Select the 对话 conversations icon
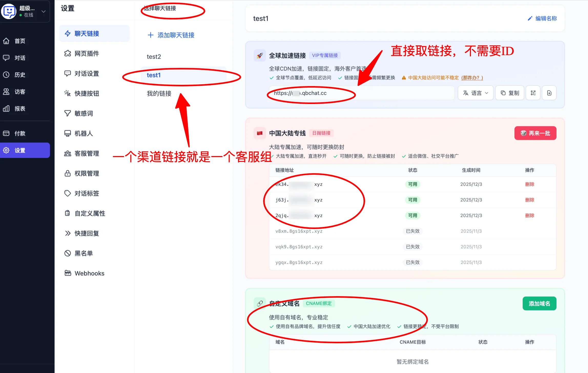Image resolution: width=588 pixels, height=373 pixels. tap(6, 58)
